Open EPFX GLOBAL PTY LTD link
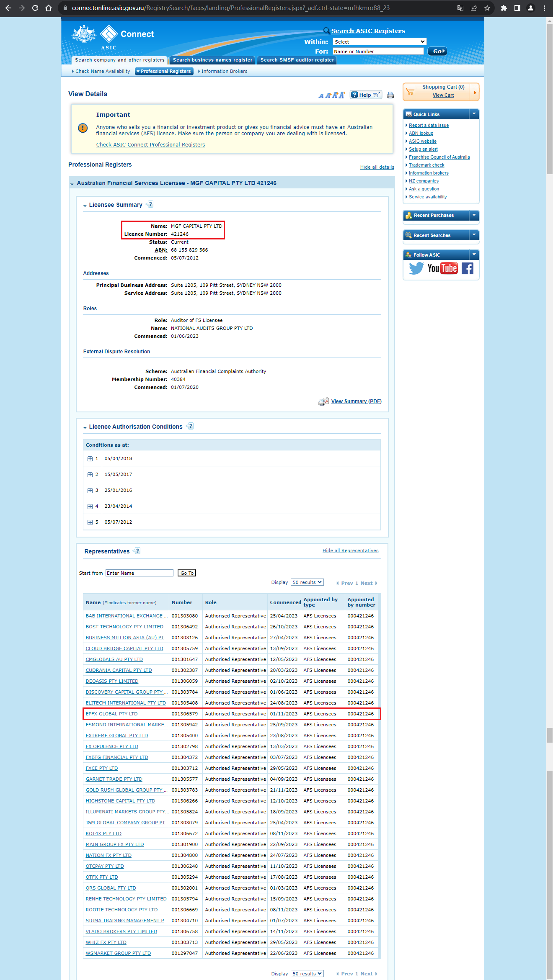553x980 pixels. (111, 714)
